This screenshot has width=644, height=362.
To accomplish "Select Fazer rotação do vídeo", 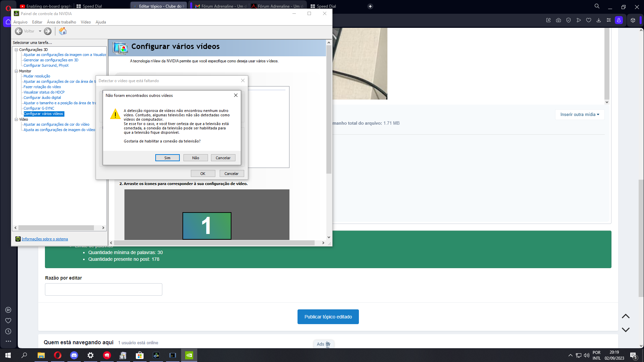I will pyautogui.click(x=42, y=87).
